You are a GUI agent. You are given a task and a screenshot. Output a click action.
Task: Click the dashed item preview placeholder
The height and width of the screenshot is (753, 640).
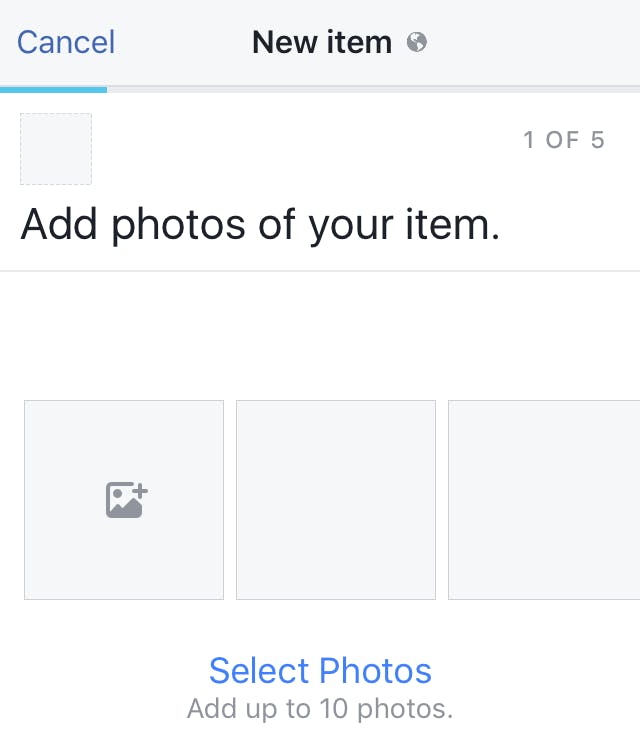coord(56,149)
